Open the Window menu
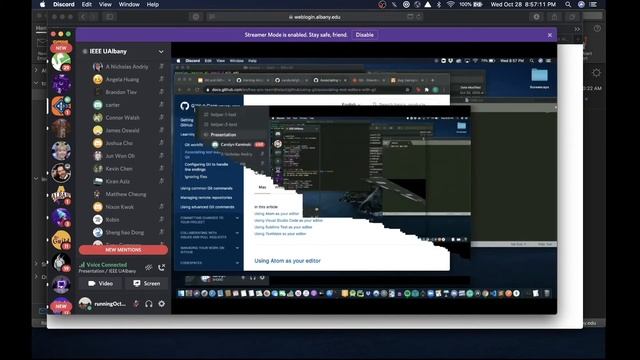The image size is (640, 360). [x=129, y=4]
